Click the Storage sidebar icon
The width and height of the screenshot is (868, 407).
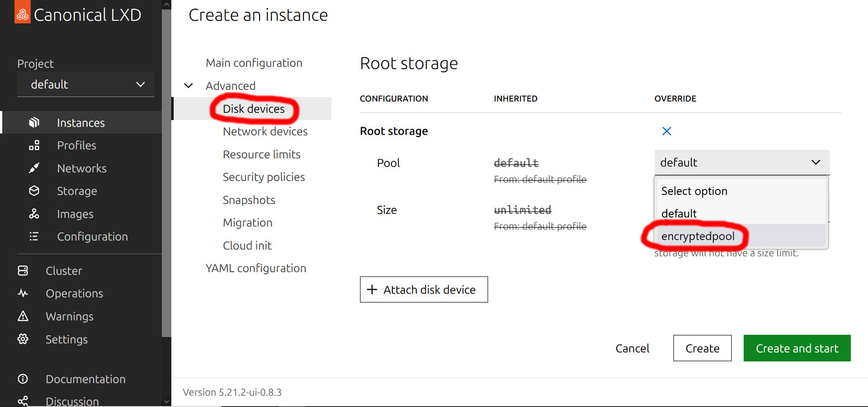[34, 191]
